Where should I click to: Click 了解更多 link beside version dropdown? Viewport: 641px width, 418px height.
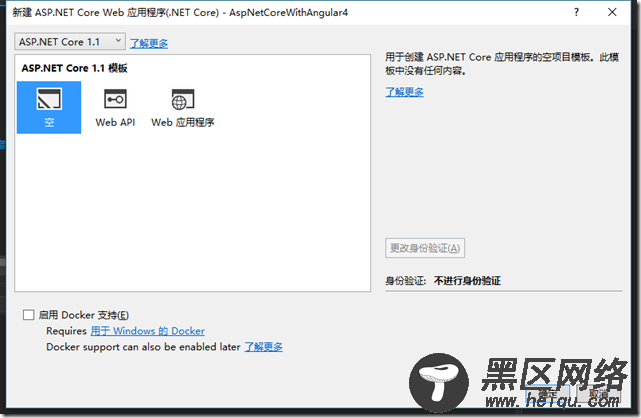149,43
